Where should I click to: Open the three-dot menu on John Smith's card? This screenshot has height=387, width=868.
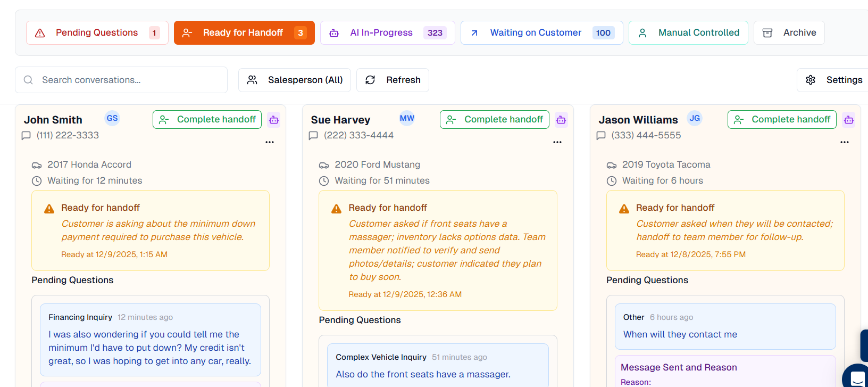tap(270, 142)
